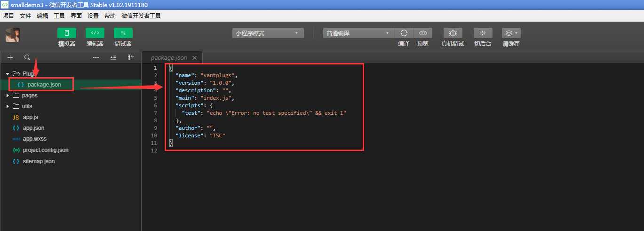Viewport: 644px width, 231px height.
Task: Click the utils folder icon
Action: click(x=16, y=106)
